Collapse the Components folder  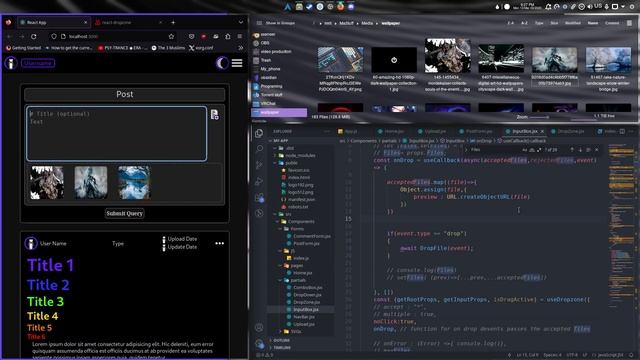[x=301, y=222]
